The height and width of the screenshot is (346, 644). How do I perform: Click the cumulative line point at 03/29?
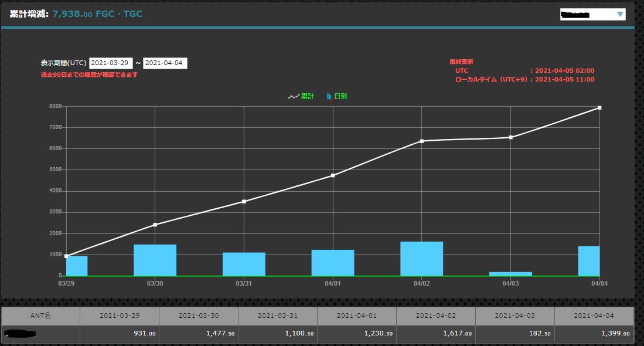[67, 256]
